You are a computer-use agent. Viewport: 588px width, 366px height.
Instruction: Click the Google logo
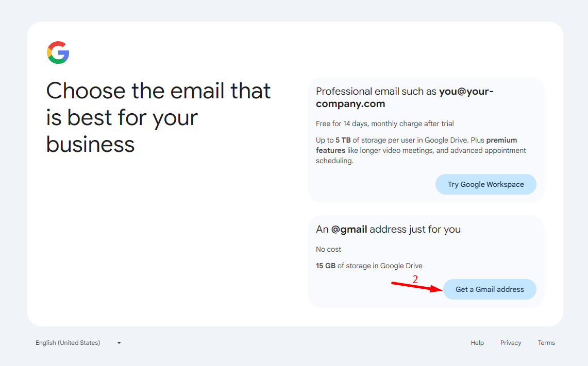tap(58, 53)
